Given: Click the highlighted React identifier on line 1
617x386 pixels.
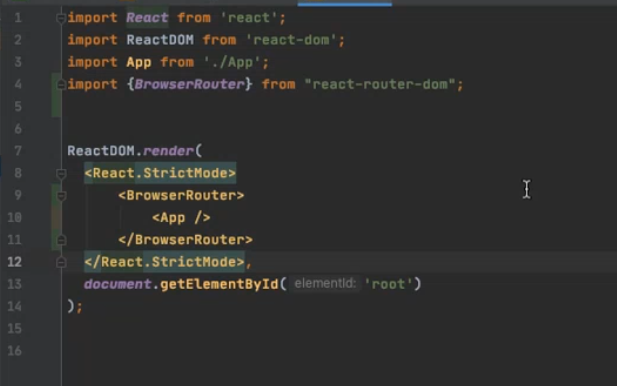Looking at the screenshot, I should click(x=147, y=18).
